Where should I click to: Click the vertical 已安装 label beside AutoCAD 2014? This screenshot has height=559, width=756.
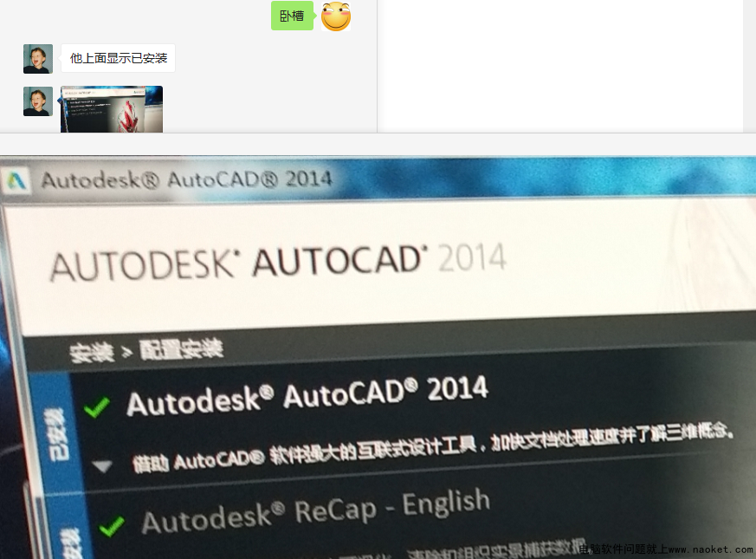click(56, 435)
